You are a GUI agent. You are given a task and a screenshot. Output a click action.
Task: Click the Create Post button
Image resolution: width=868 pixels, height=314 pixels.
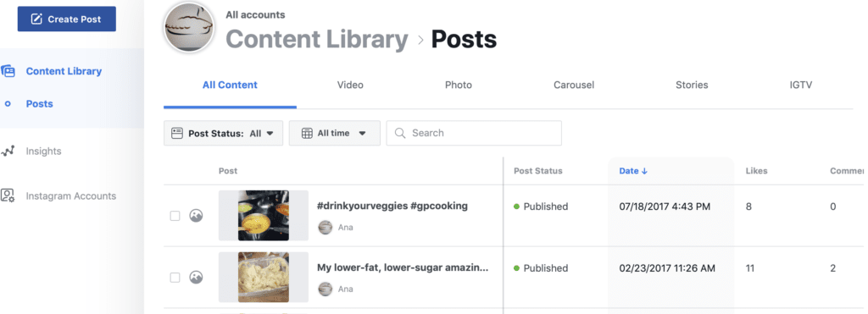tap(67, 19)
